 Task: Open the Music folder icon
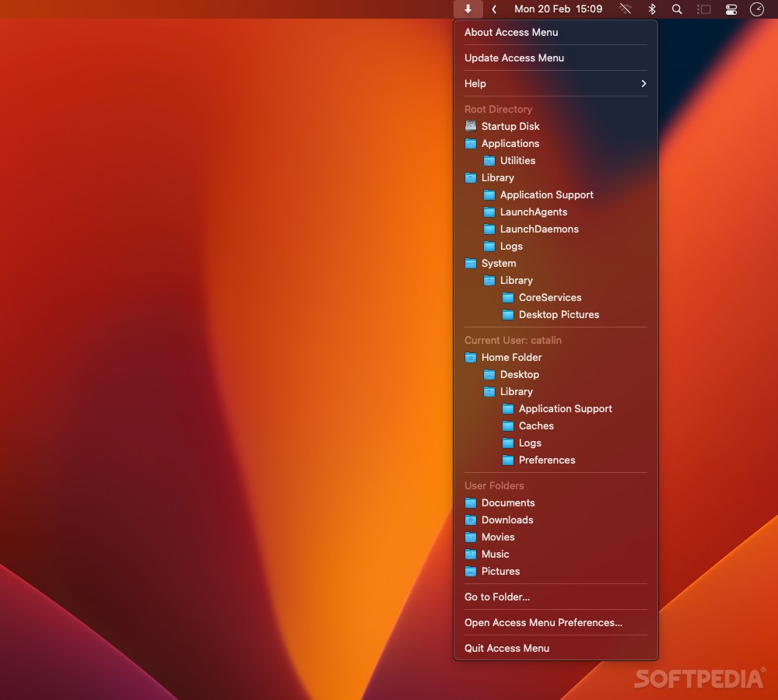pyautogui.click(x=471, y=554)
